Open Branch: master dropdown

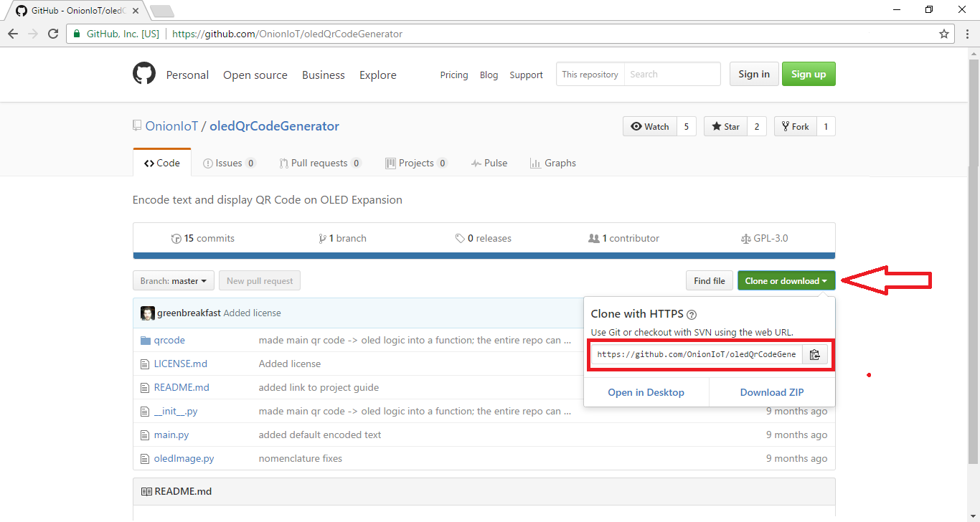(174, 281)
